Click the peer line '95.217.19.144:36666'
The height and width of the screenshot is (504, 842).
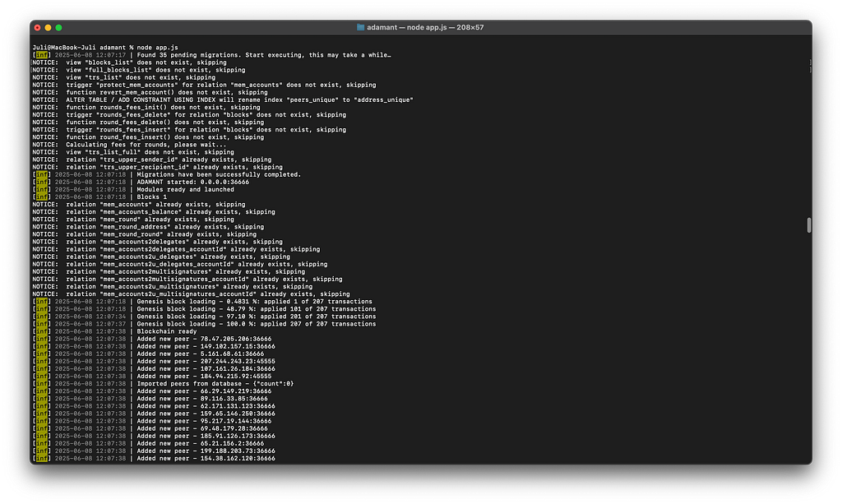pyautogui.click(x=152, y=422)
